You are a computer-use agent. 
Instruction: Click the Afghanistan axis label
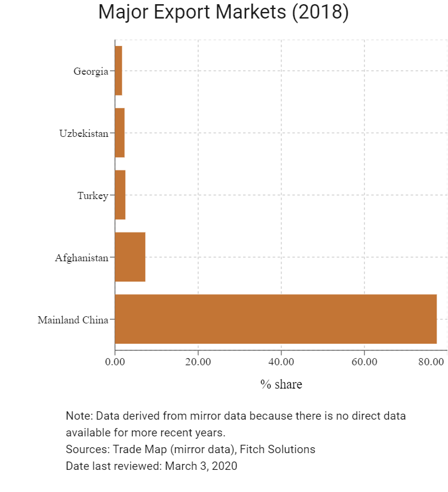[81, 258]
